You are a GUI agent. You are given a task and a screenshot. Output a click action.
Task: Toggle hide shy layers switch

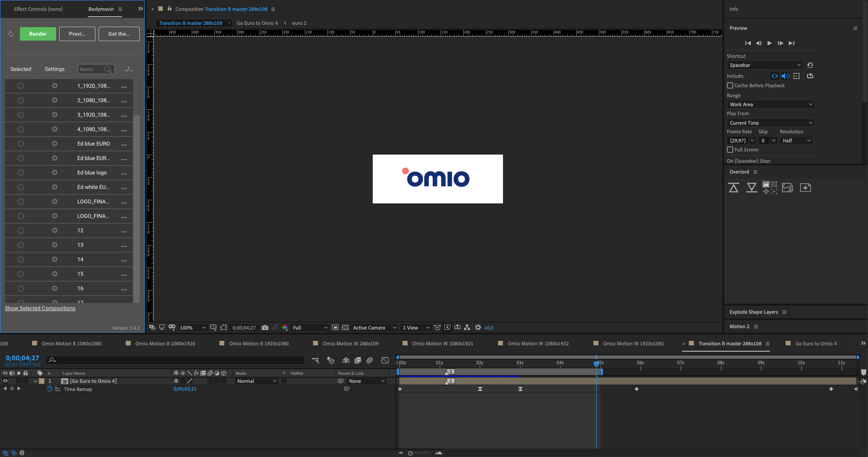[x=346, y=360]
